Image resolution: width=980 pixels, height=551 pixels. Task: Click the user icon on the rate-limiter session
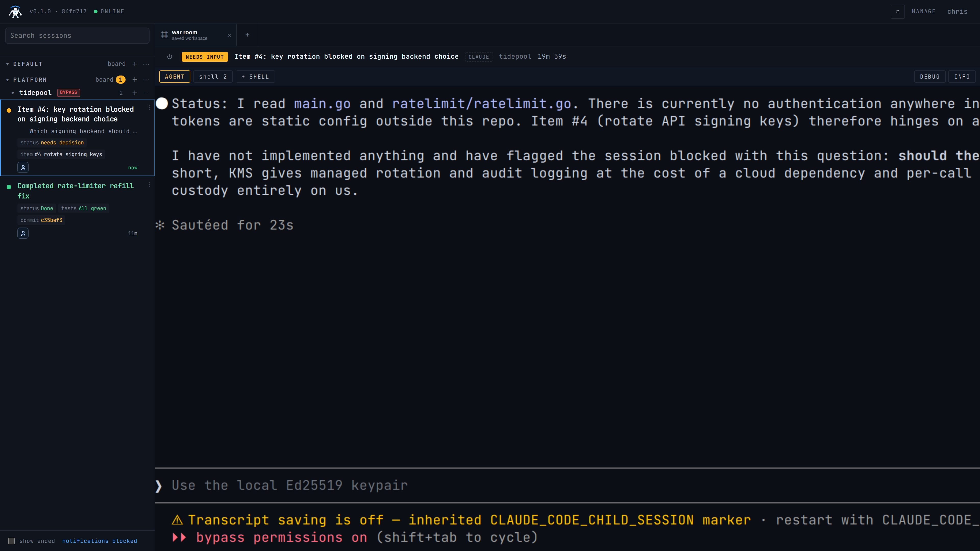(23, 233)
